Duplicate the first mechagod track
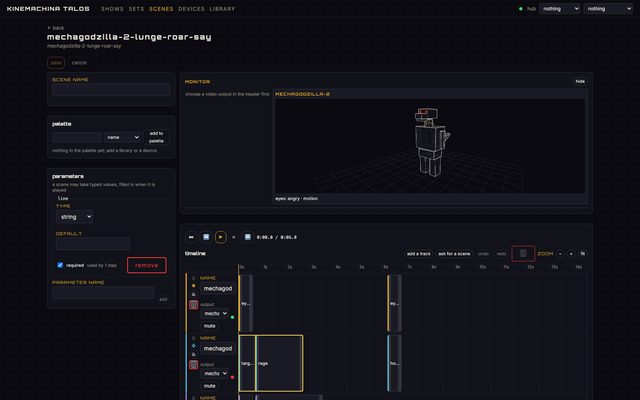This screenshot has width=640, height=400. (x=193, y=294)
